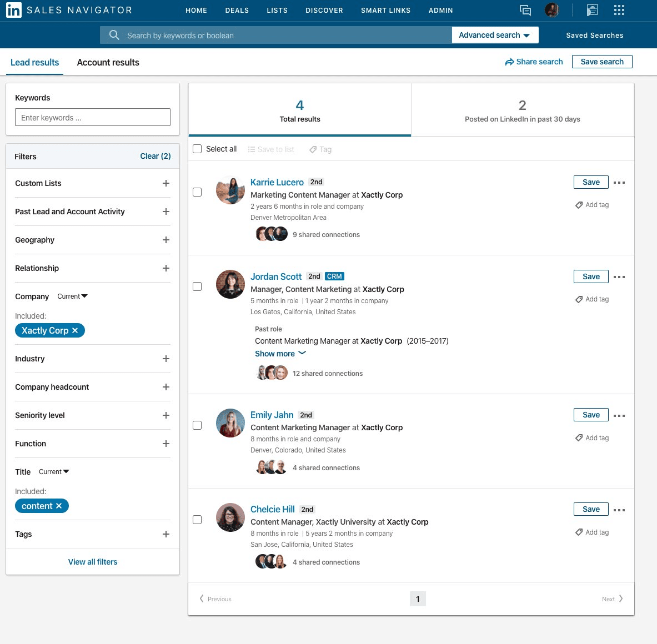Viewport: 657px width, 644px height.
Task: View Jordan Scott's shared connections avatars
Action: (272, 373)
